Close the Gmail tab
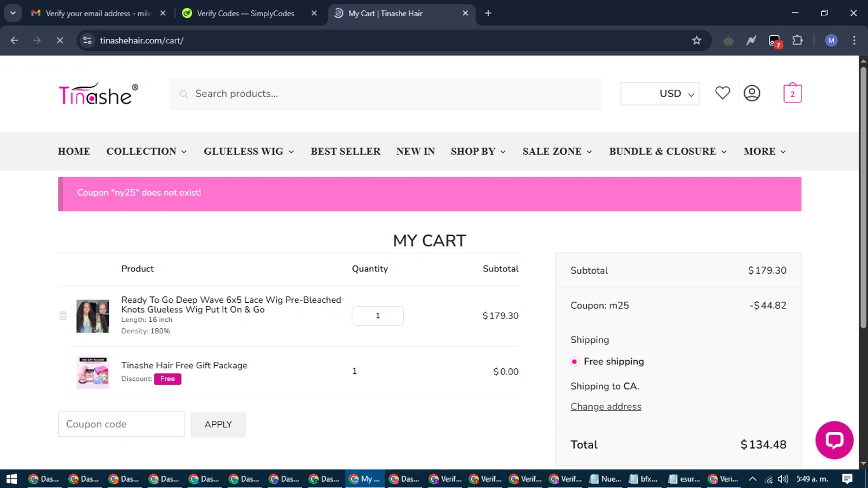The height and width of the screenshot is (488, 868). click(163, 13)
